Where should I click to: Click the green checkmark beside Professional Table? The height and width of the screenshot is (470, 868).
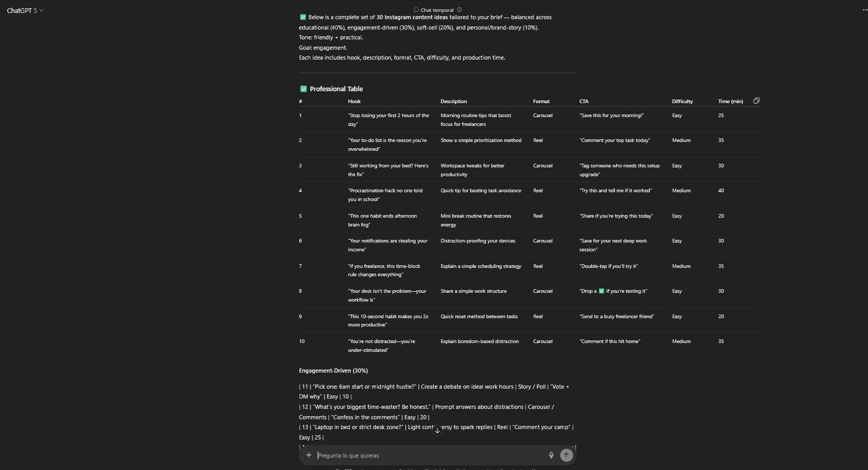(x=303, y=89)
